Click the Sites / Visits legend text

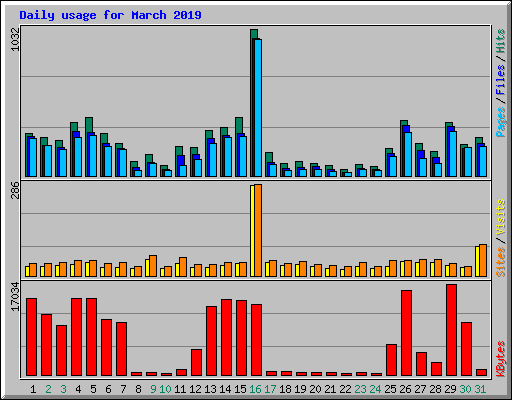501,238
